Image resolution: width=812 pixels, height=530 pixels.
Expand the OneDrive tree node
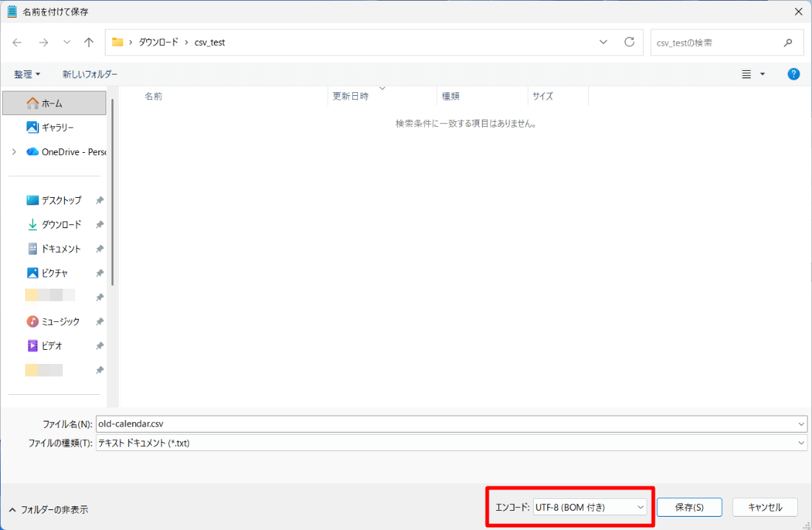(14, 152)
